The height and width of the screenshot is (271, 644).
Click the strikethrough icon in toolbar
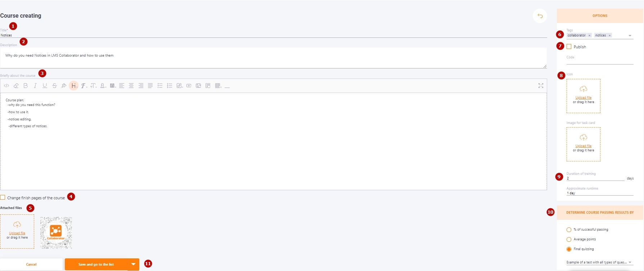point(54,86)
